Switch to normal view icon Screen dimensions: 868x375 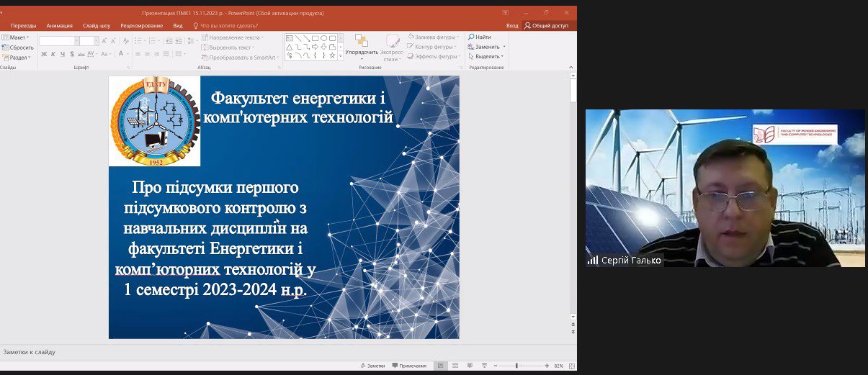[x=441, y=366]
